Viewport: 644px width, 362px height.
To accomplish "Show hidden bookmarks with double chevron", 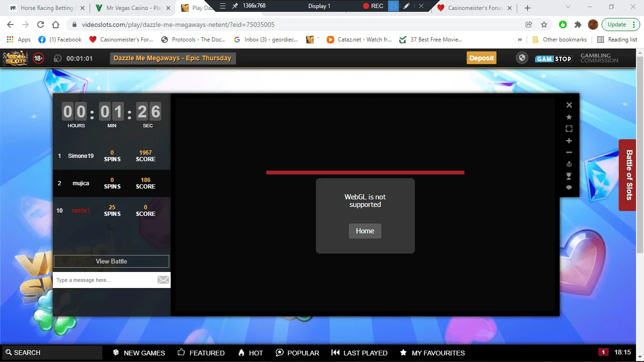I will tap(520, 40).
